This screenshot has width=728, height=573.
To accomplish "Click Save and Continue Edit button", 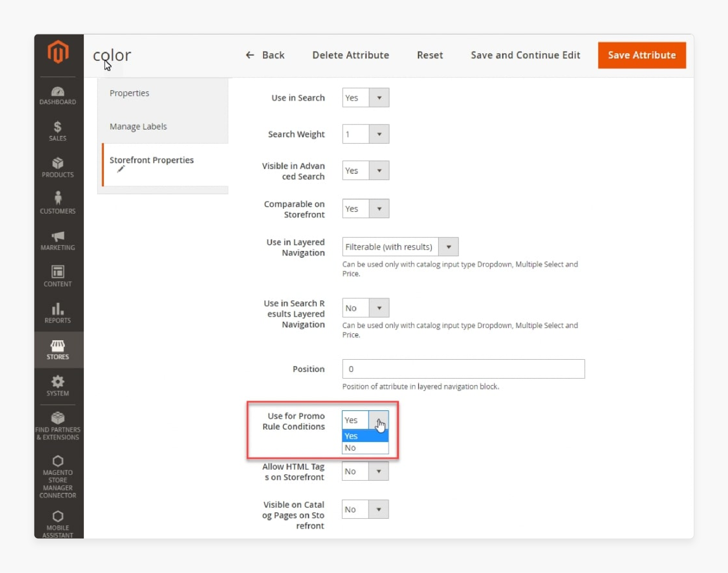I will pos(528,55).
